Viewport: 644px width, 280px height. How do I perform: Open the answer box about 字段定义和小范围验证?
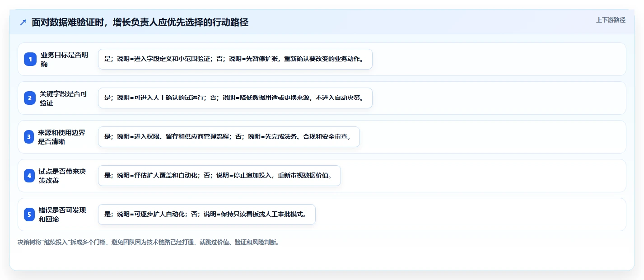pyautogui.click(x=235, y=59)
